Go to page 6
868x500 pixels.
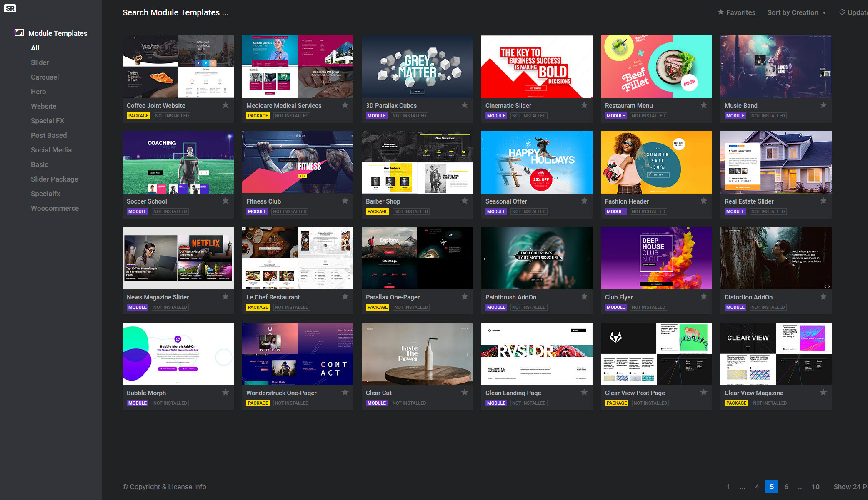pyautogui.click(x=786, y=487)
